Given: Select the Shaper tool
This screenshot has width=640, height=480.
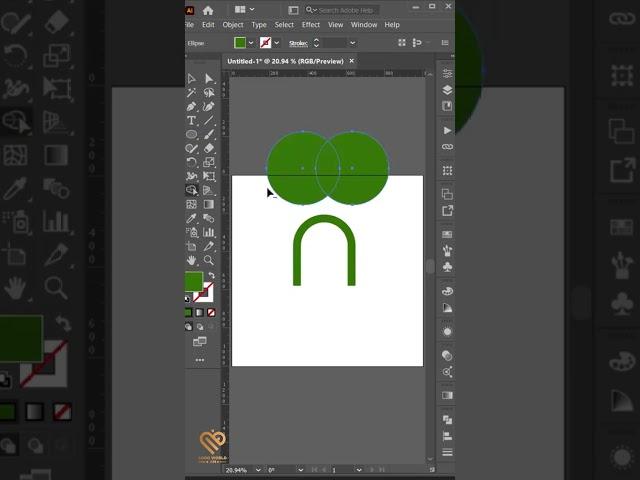Looking at the screenshot, I should point(191,148).
